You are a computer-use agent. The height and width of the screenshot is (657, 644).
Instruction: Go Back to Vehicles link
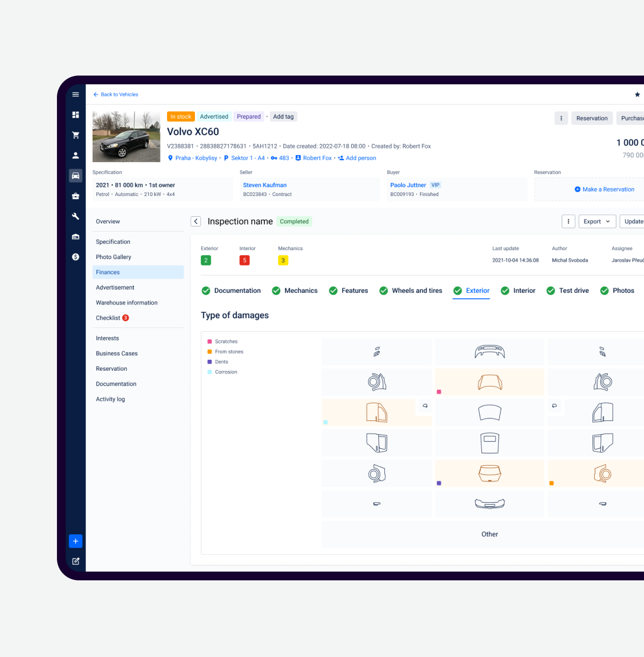point(116,95)
